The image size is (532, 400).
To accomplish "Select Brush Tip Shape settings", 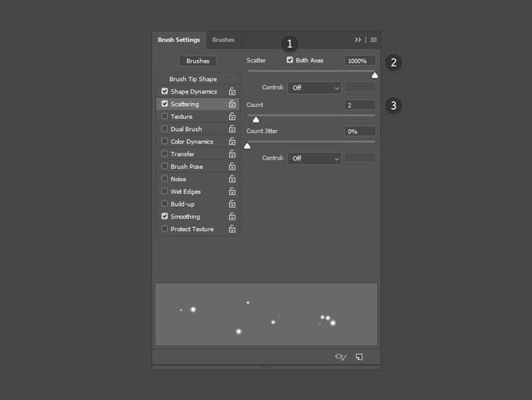I will pos(193,79).
